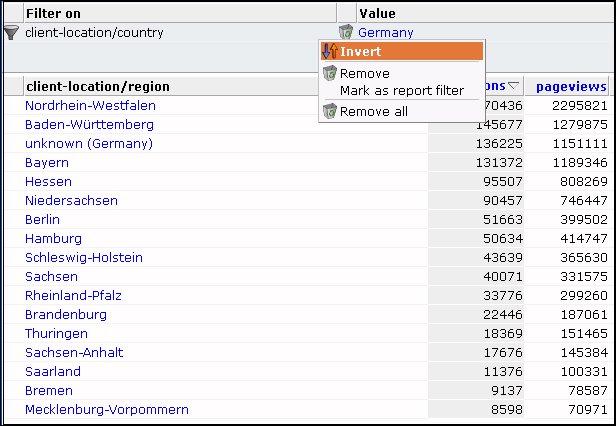Click the Invert arrows icon
This screenshot has width=616, height=426.
pyautogui.click(x=330, y=51)
